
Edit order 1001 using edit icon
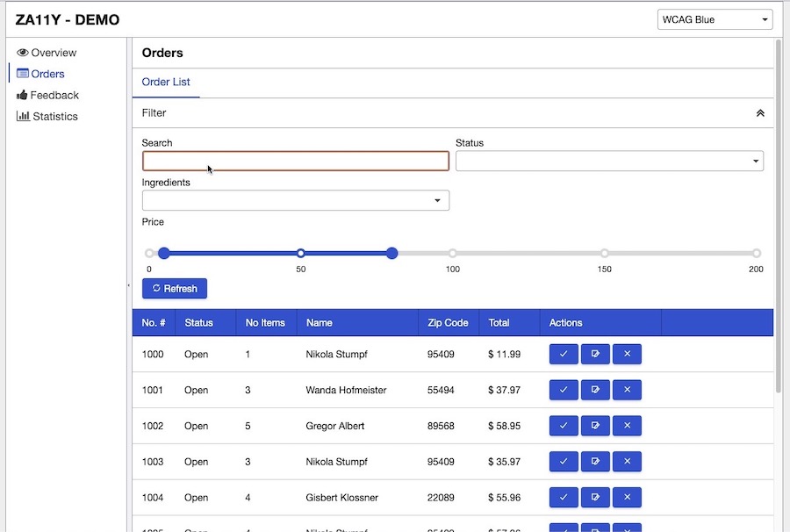[x=595, y=390]
